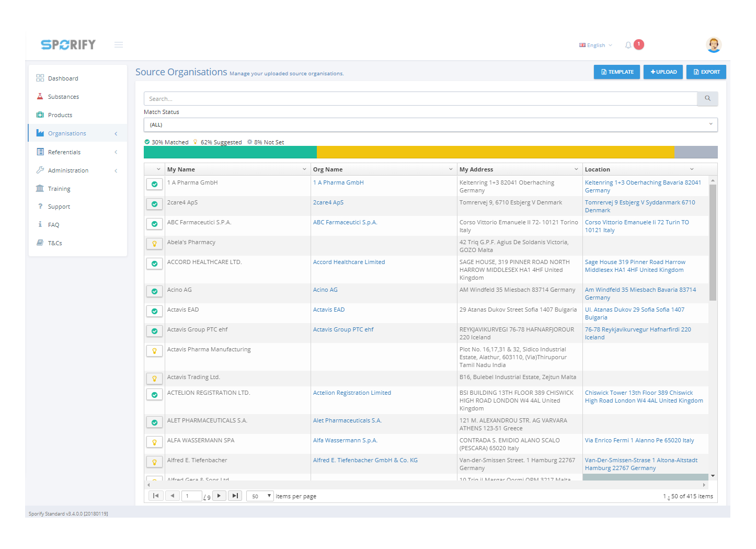Click the lightbulb status for Actavis Trading Ltd.
Image resolution: width=756 pixels, height=549 pixels.
(x=154, y=379)
